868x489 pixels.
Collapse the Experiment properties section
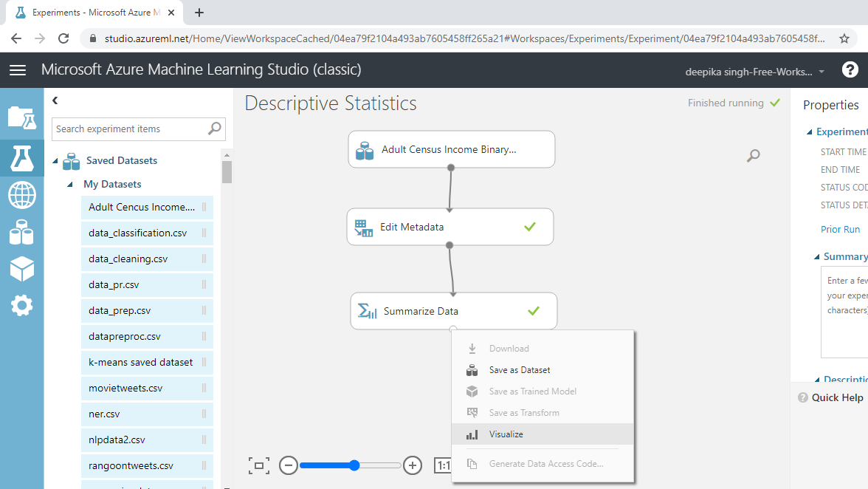[809, 131]
